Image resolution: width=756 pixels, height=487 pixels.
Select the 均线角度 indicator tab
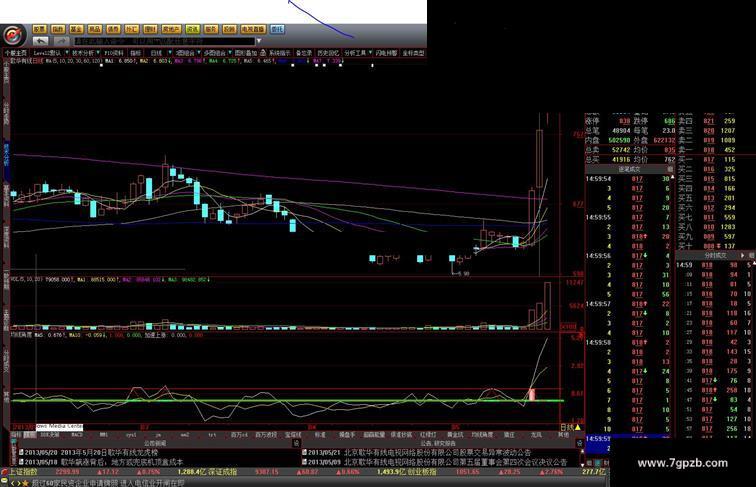pos(482,434)
